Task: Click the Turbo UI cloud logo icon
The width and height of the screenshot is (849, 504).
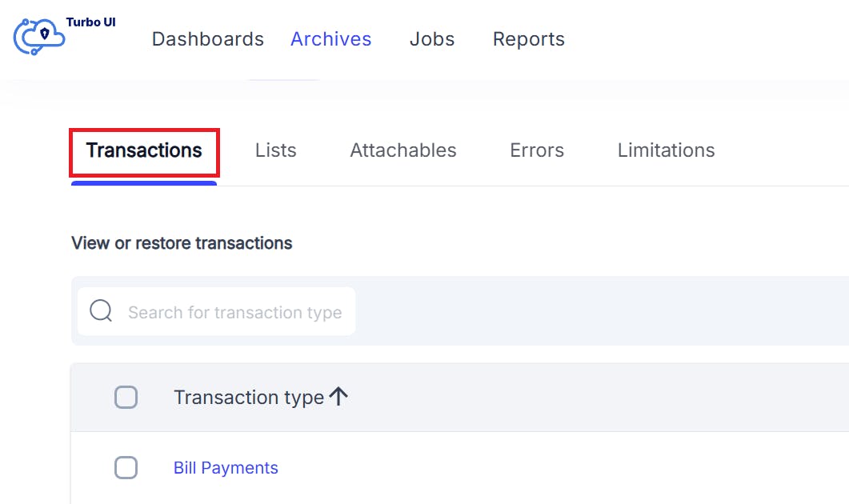Action: 41,38
